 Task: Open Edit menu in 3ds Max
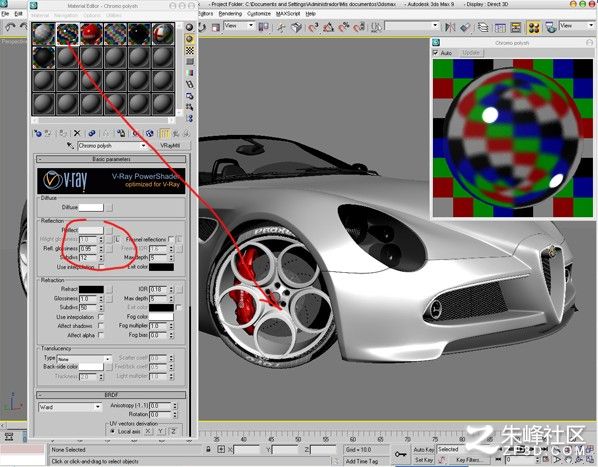point(18,13)
